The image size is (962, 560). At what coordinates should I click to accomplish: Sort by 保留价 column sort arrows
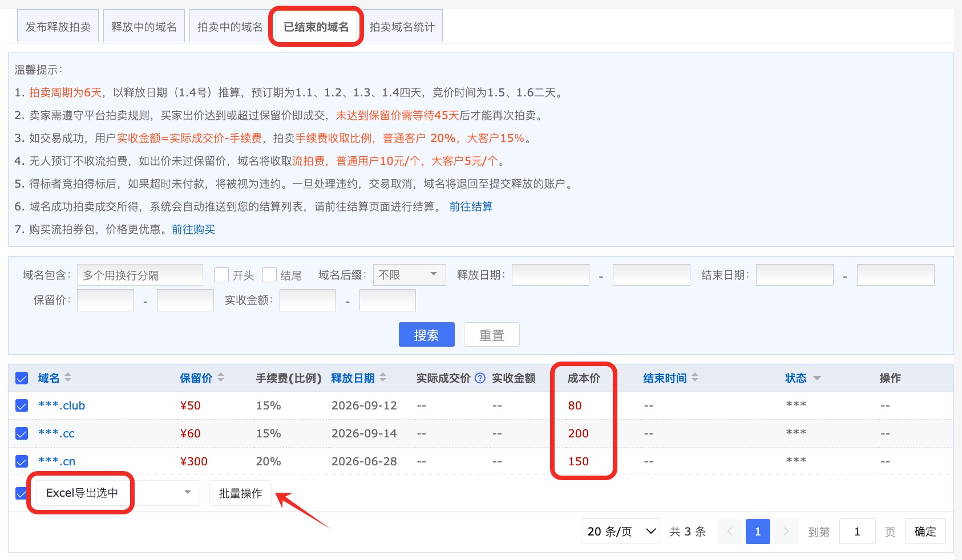(x=221, y=378)
